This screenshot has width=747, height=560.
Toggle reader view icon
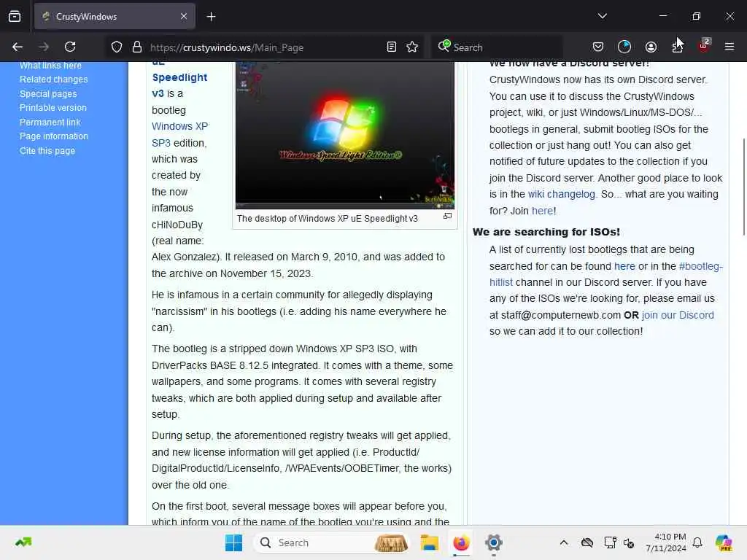pos(392,47)
